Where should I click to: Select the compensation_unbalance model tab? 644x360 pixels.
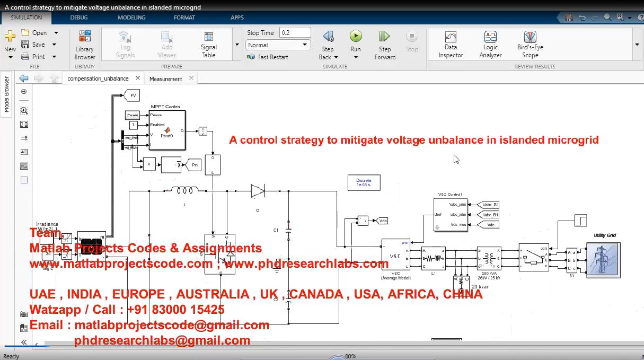click(x=98, y=78)
